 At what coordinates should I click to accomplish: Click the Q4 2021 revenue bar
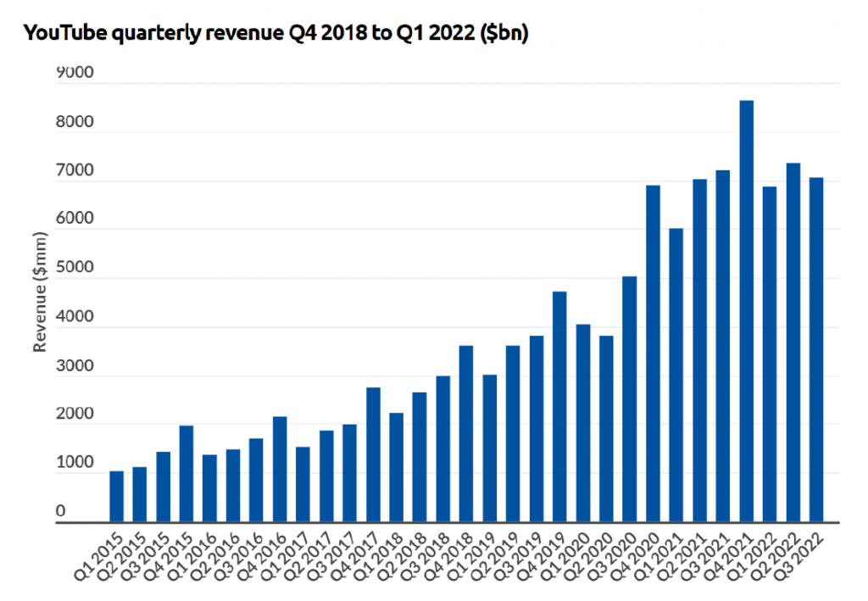[746, 311]
